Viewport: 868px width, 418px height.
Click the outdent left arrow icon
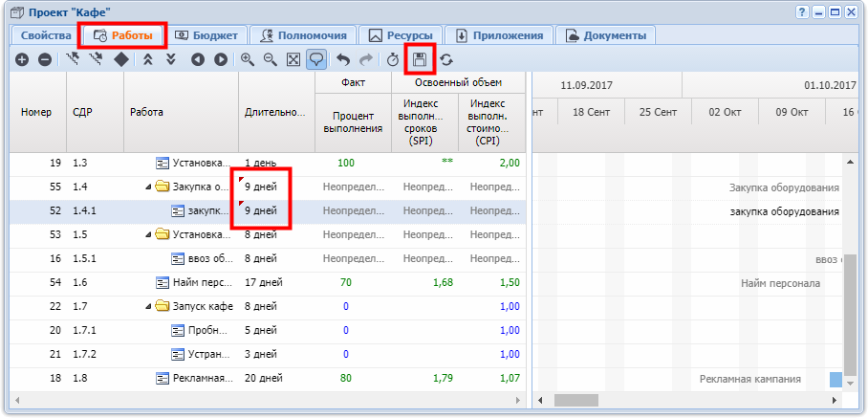(x=198, y=60)
